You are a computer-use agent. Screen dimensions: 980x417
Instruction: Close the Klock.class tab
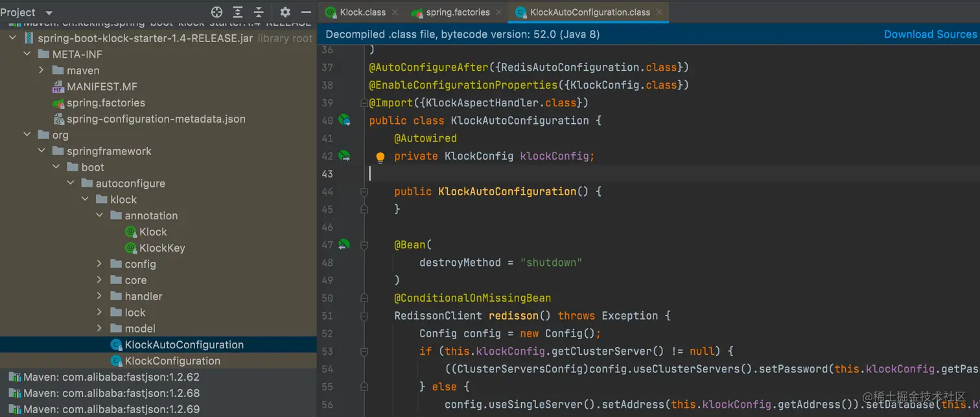[x=395, y=12]
